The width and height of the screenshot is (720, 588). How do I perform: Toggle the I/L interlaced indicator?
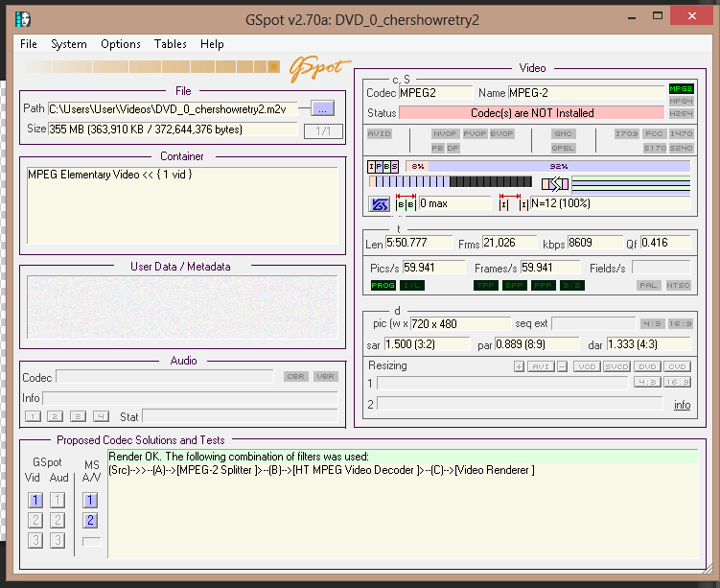411,285
